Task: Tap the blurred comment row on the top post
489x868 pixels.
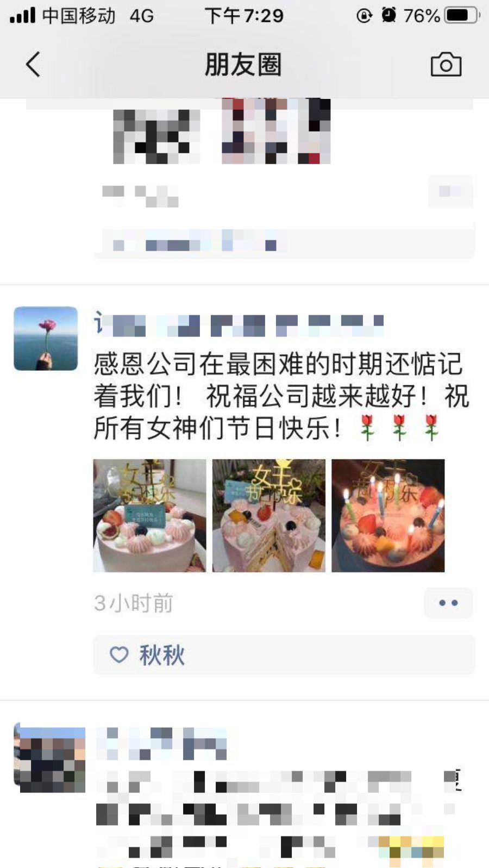Action: click(x=285, y=243)
